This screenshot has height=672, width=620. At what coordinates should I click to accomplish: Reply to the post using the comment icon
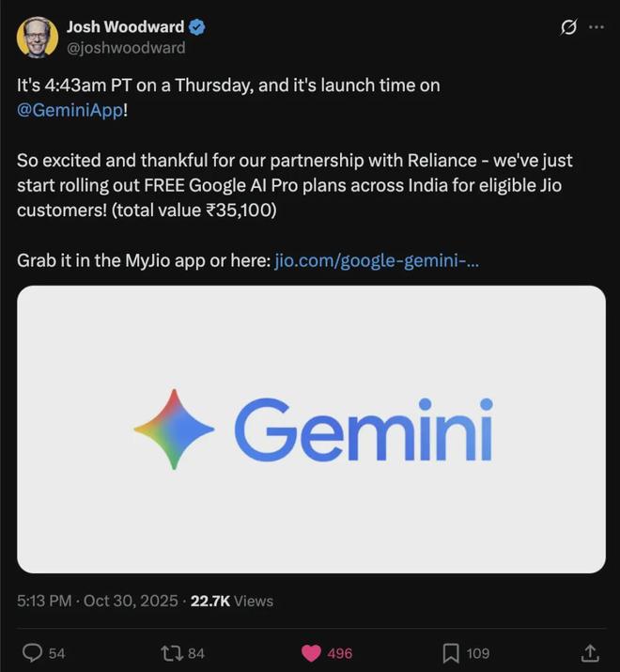(32, 652)
